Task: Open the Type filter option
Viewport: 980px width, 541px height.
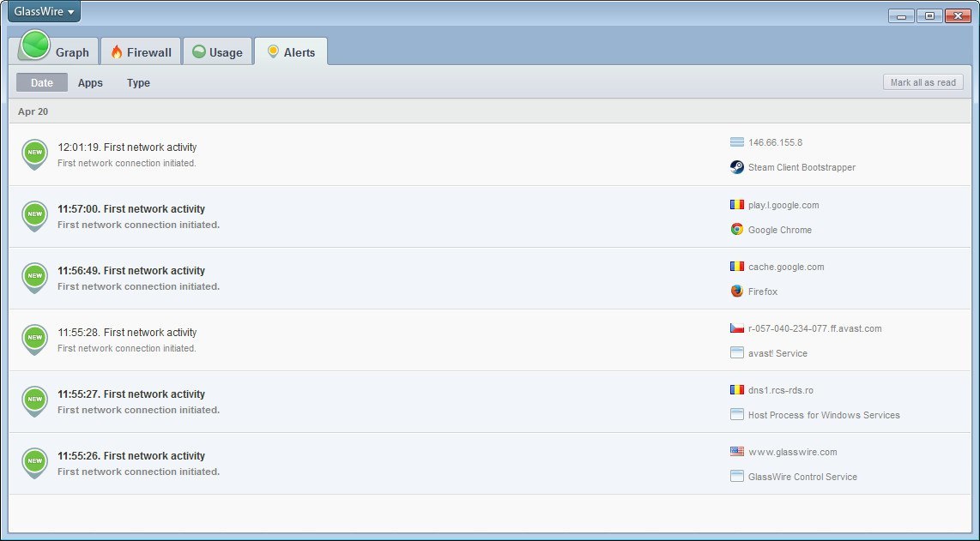Action: (x=138, y=82)
